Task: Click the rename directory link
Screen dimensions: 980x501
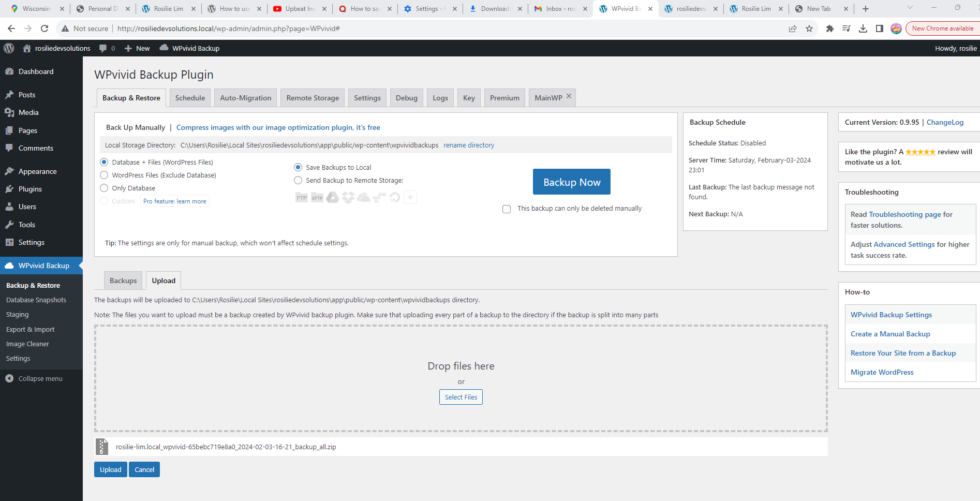Action: 469,145
